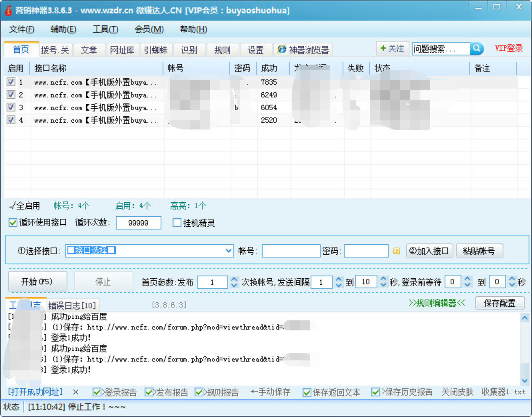
Task: Click the VIP登录 link
Action: tap(509, 48)
